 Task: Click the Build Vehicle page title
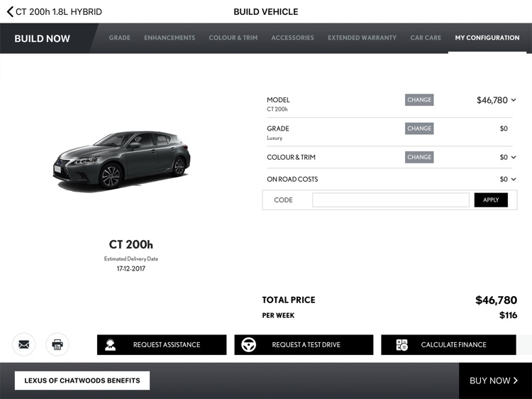coord(266,11)
